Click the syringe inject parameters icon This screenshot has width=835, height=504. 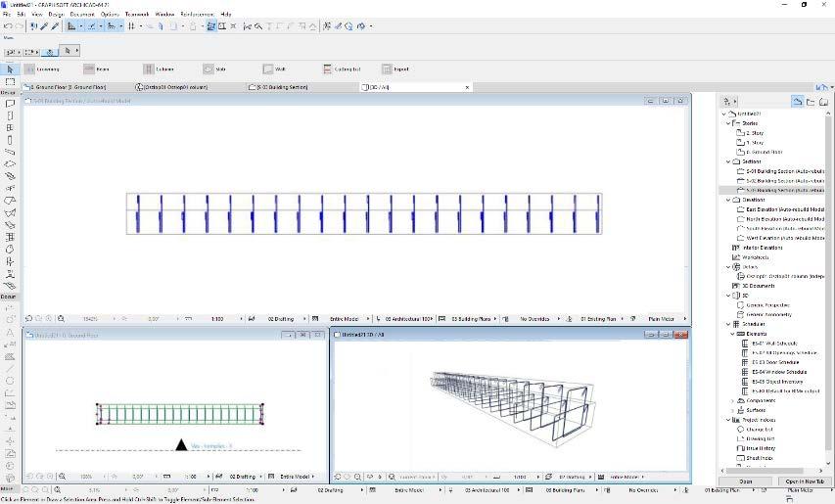tap(54, 26)
